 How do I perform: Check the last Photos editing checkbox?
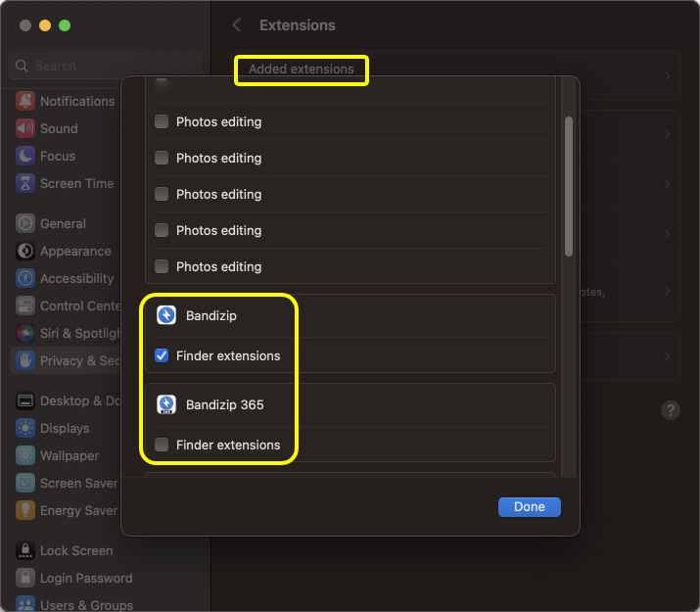162,266
